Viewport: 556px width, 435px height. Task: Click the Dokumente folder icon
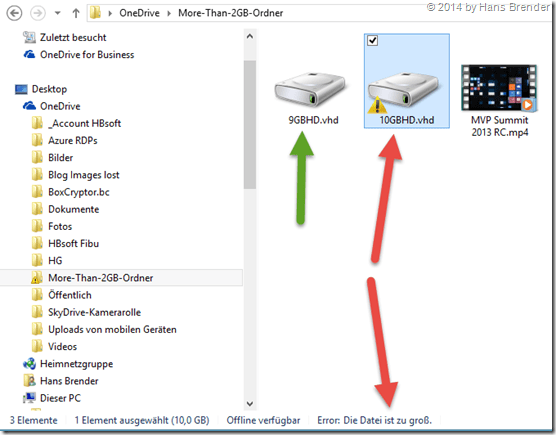[x=37, y=209]
